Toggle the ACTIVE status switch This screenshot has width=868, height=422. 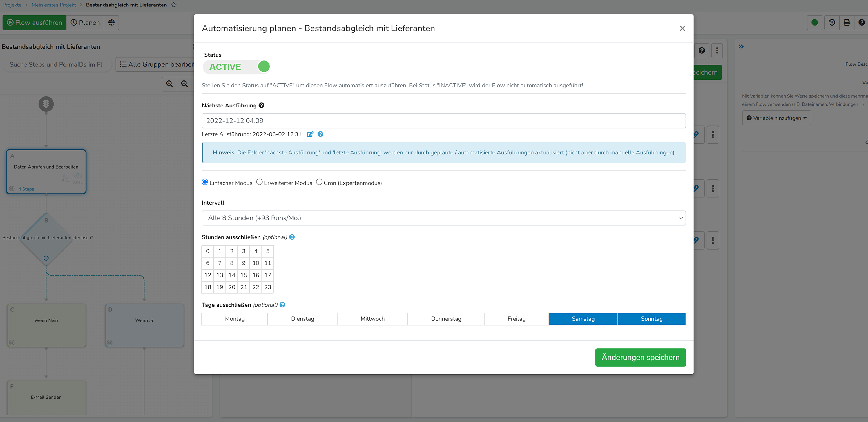click(236, 67)
